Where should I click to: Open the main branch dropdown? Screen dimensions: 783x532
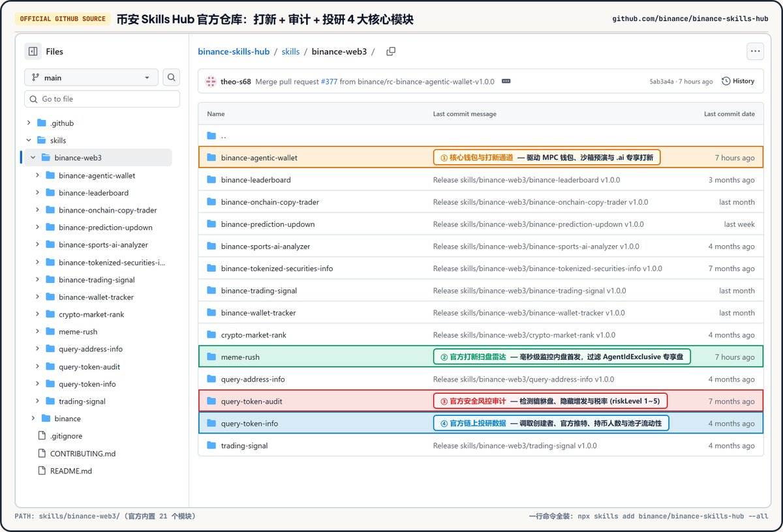coord(91,78)
